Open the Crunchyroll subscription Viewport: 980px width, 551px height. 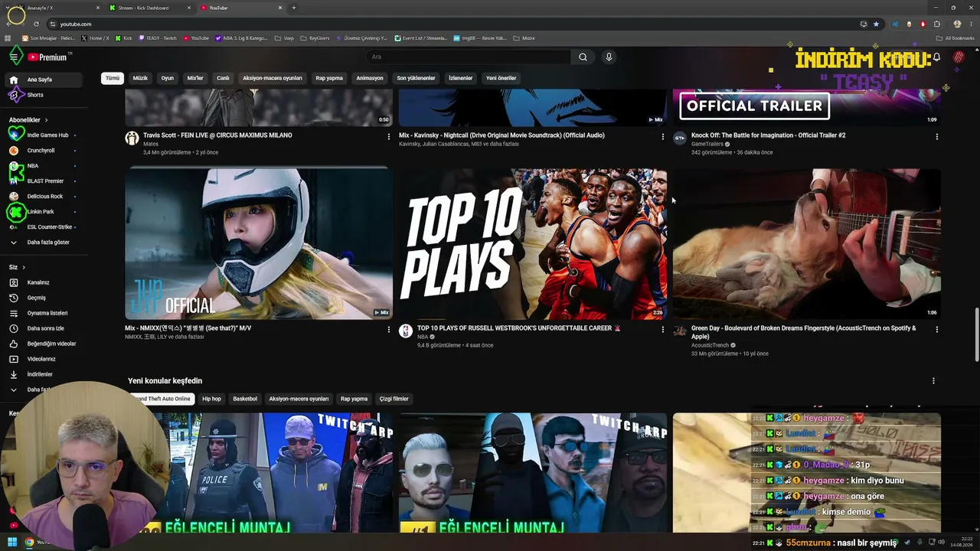(44, 151)
